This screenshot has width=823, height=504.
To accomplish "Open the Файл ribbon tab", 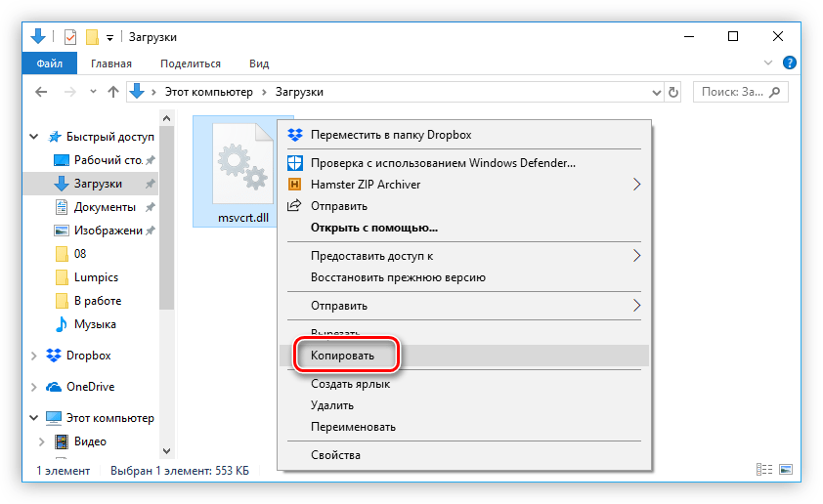I will (x=50, y=63).
